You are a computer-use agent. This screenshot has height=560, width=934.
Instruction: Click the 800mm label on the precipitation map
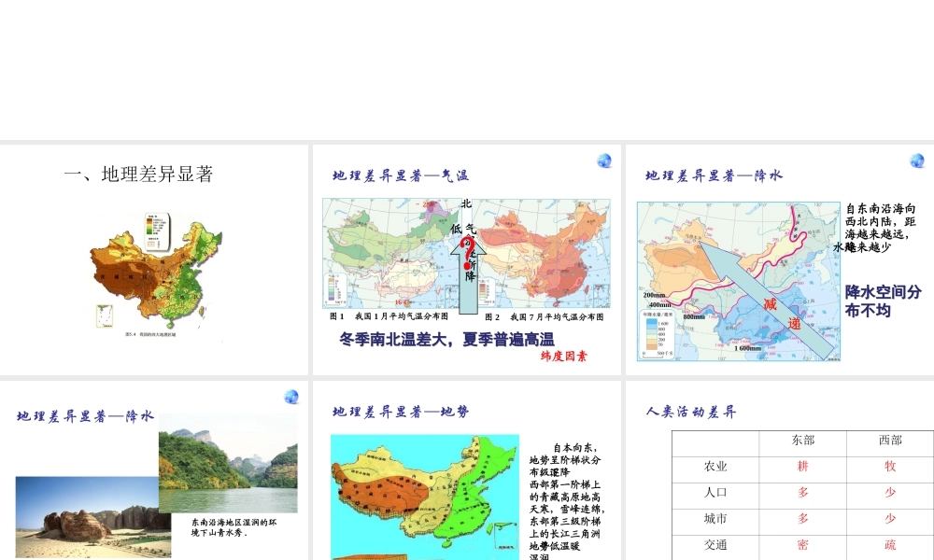694,317
